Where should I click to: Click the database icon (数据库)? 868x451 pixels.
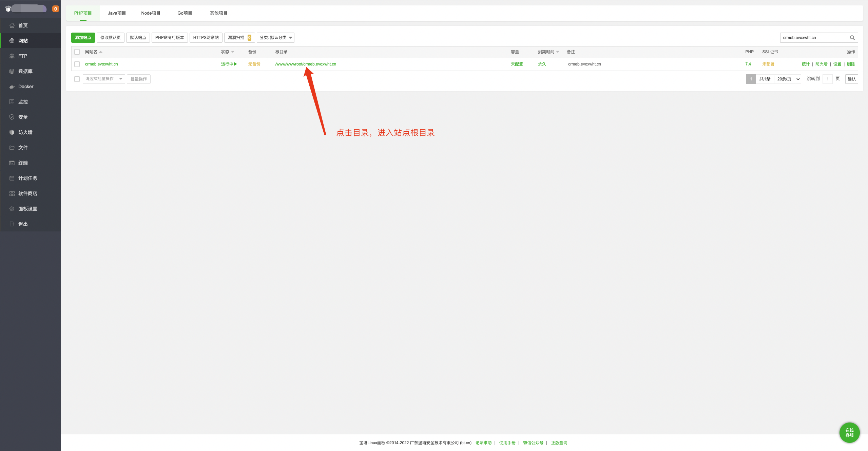point(12,71)
